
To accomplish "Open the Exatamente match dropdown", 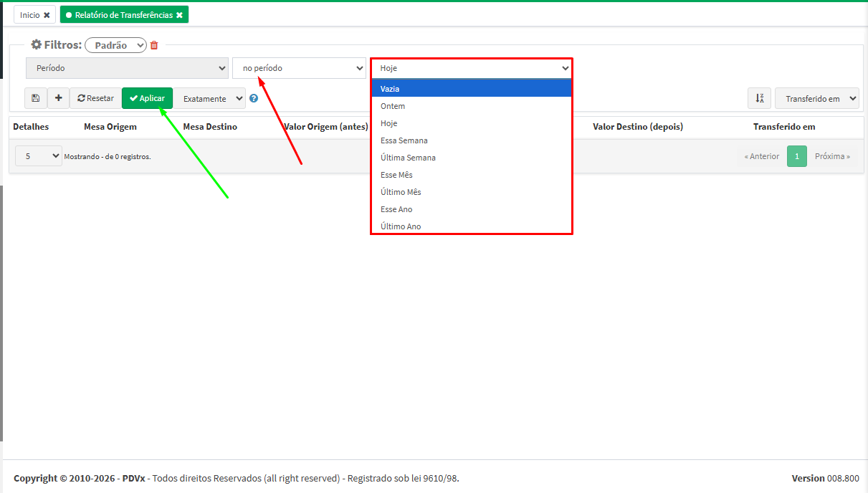I will [x=210, y=98].
